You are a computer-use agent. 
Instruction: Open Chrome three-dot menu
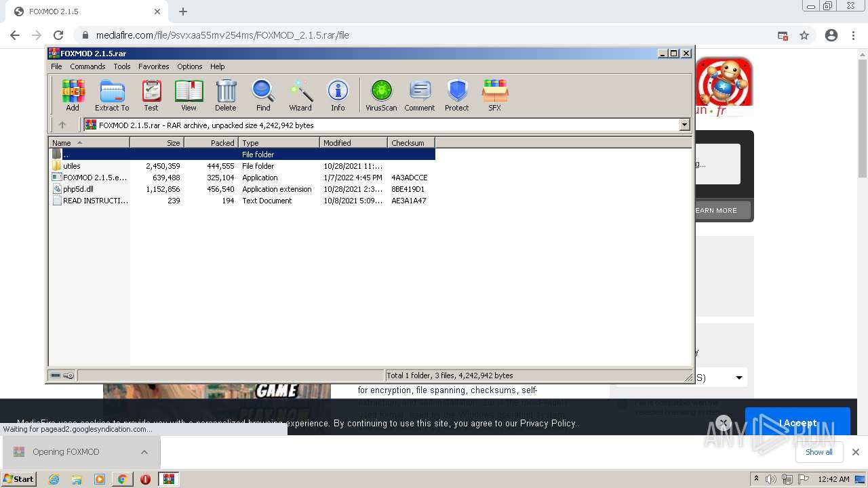(x=854, y=35)
